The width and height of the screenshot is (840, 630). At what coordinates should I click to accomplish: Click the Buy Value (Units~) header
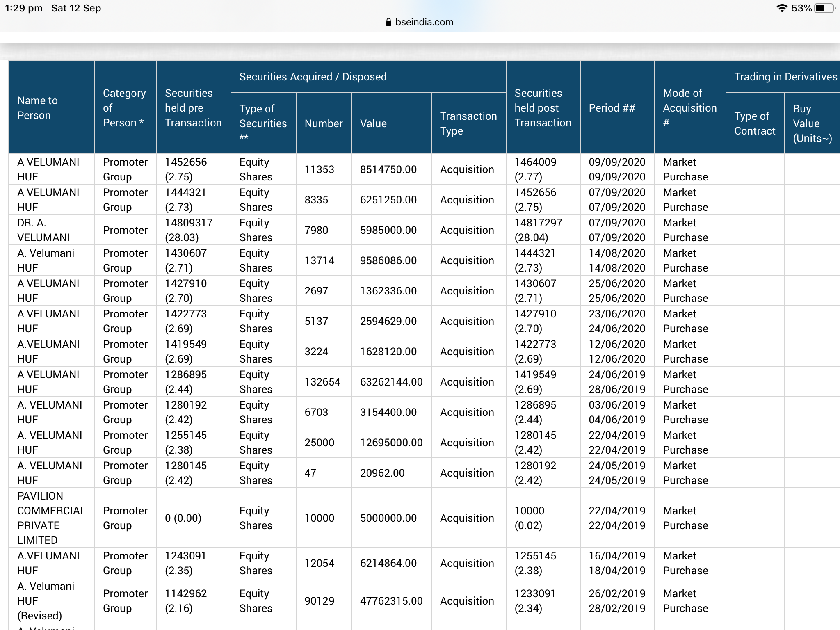pyautogui.click(x=812, y=123)
